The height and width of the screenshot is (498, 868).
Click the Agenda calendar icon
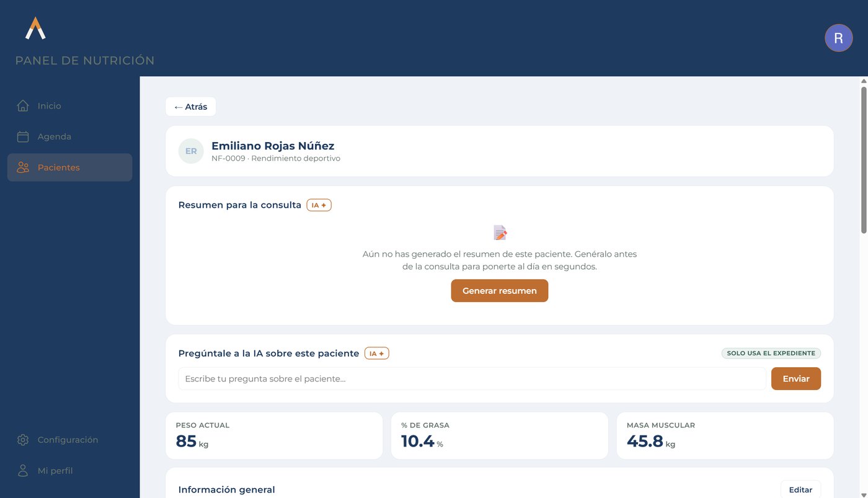pos(23,136)
